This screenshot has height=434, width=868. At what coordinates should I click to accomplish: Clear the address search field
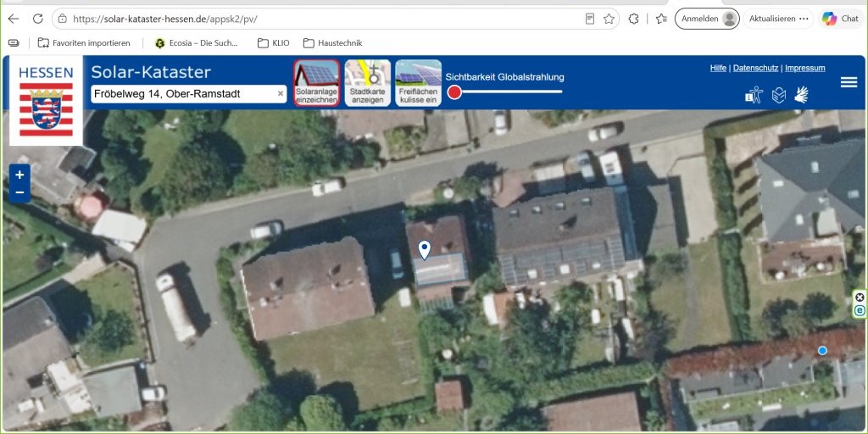tap(281, 94)
